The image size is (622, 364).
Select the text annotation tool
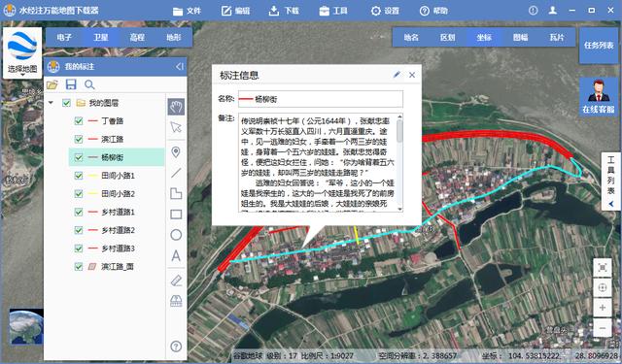[176, 256]
